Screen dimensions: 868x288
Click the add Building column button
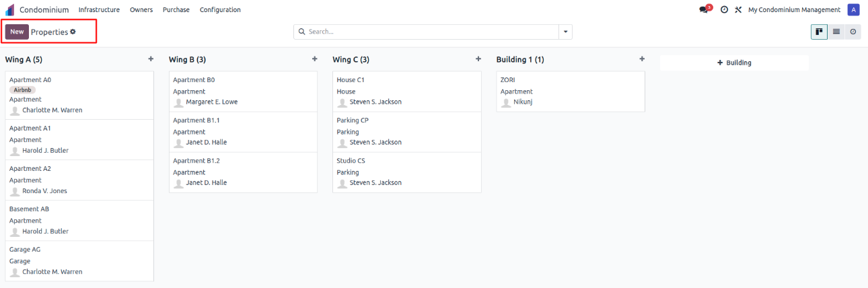(x=734, y=63)
